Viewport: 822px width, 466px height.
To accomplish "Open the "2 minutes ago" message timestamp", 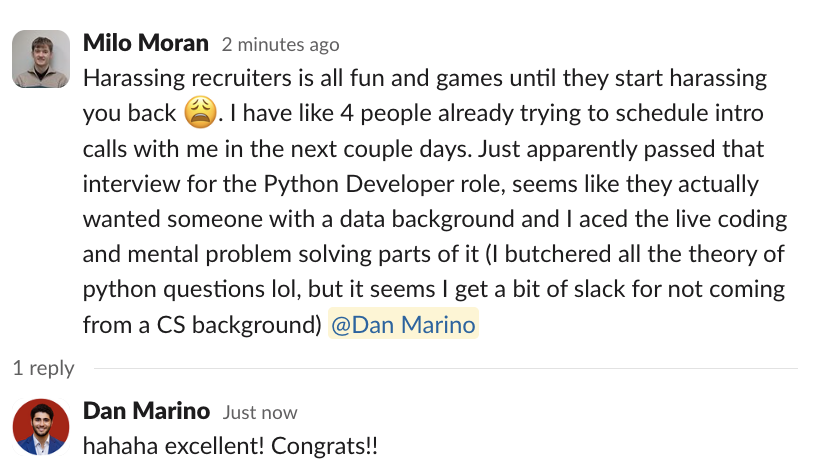I will (280, 45).
